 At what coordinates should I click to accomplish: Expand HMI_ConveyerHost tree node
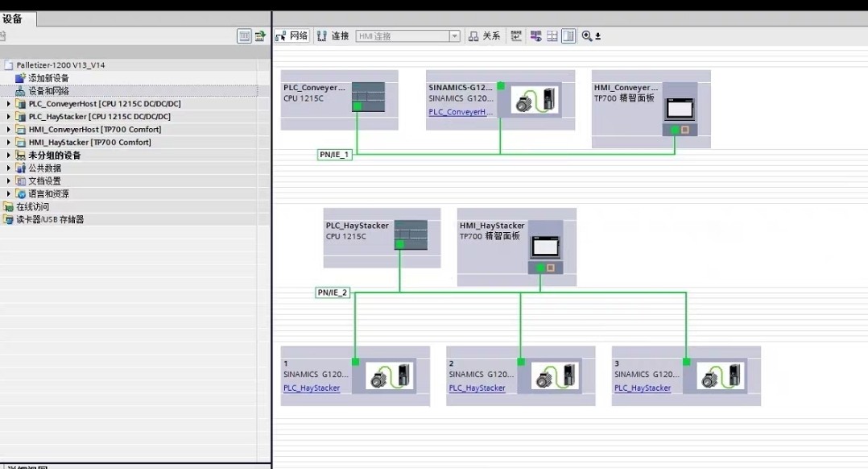point(8,129)
